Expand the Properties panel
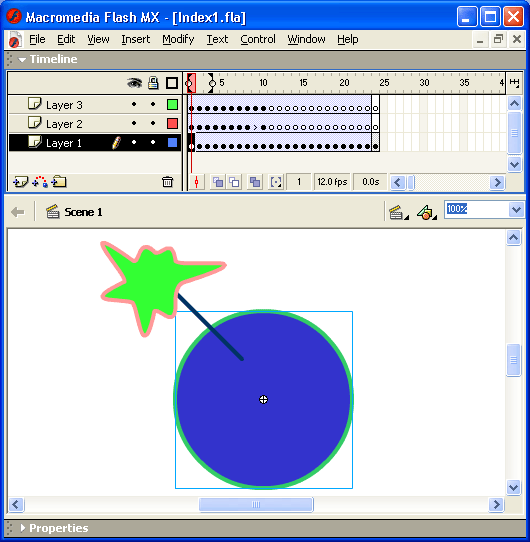Screen dimensions: 530x542 23,528
